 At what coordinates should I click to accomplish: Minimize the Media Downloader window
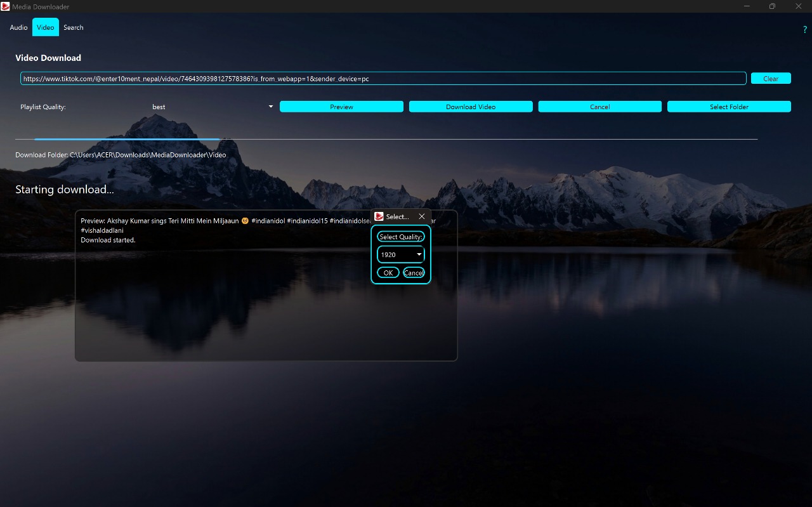pyautogui.click(x=746, y=6)
